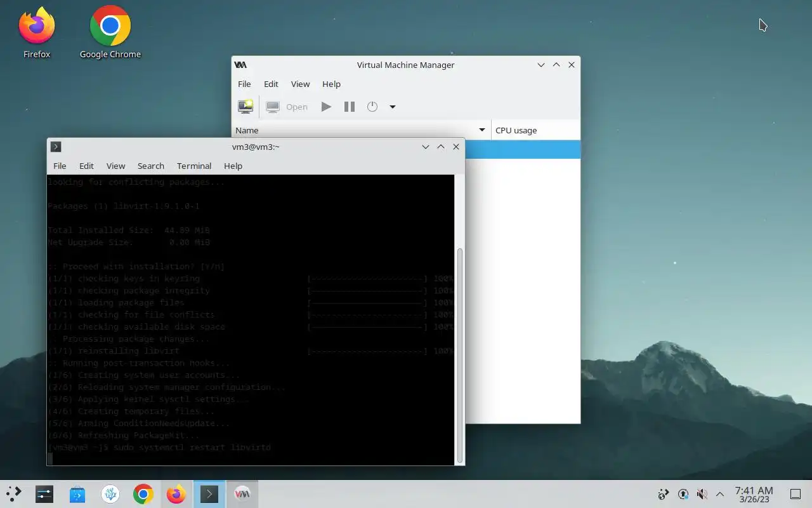The height and width of the screenshot is (508, 812).
Task: Click the CPU usage column header
Action: pos(535,130)
